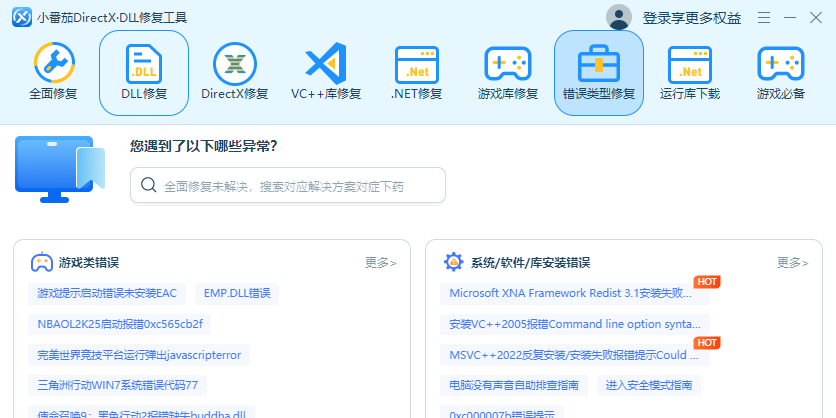836x418 pixels.
Task: Open the hamburger menu icon
Action: (x=764, y=18)
